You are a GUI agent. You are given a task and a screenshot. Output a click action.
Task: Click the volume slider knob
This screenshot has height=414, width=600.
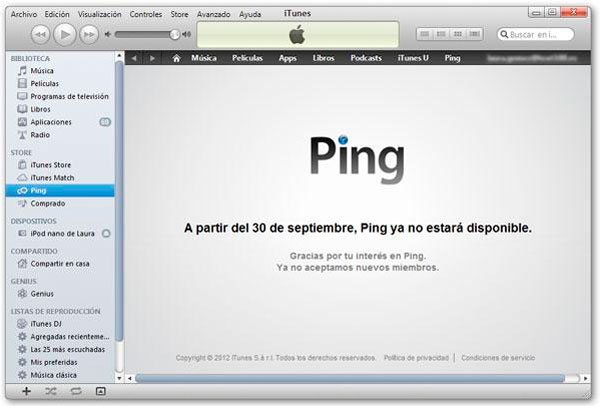pyautogui.click(x=176, y=34)
